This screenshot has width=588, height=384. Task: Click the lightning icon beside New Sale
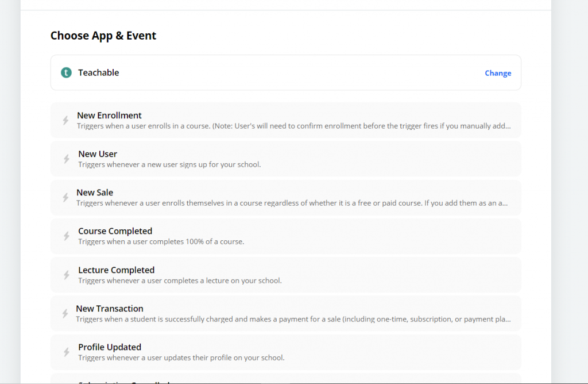pyautogui.click(x=65, y=197)
